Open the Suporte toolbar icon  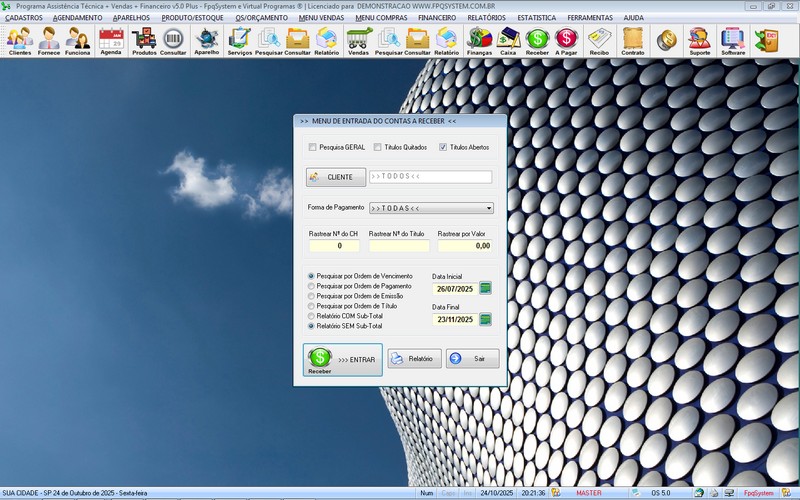tap(699, 41)
